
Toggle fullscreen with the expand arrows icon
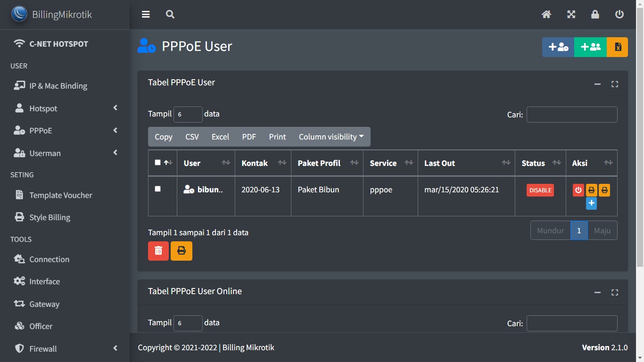tap(571, 15)
